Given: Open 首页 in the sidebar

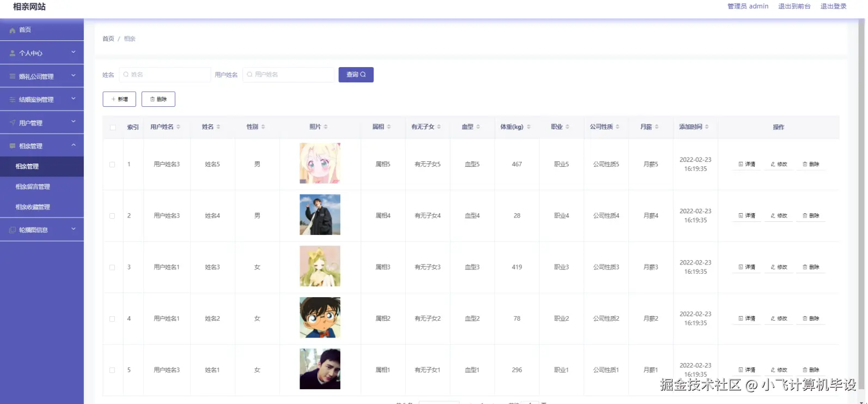Looking at the screenshot, I should (x=42, y=30).
